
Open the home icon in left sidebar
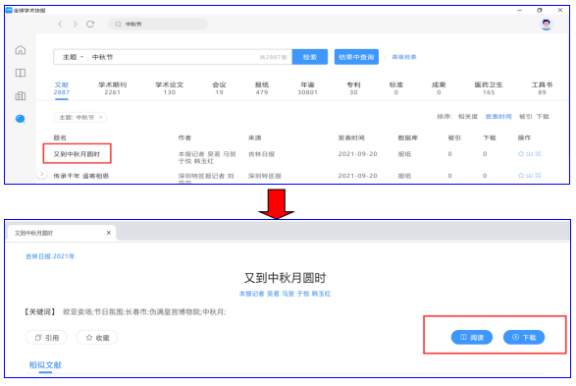(x=21, y=50)
